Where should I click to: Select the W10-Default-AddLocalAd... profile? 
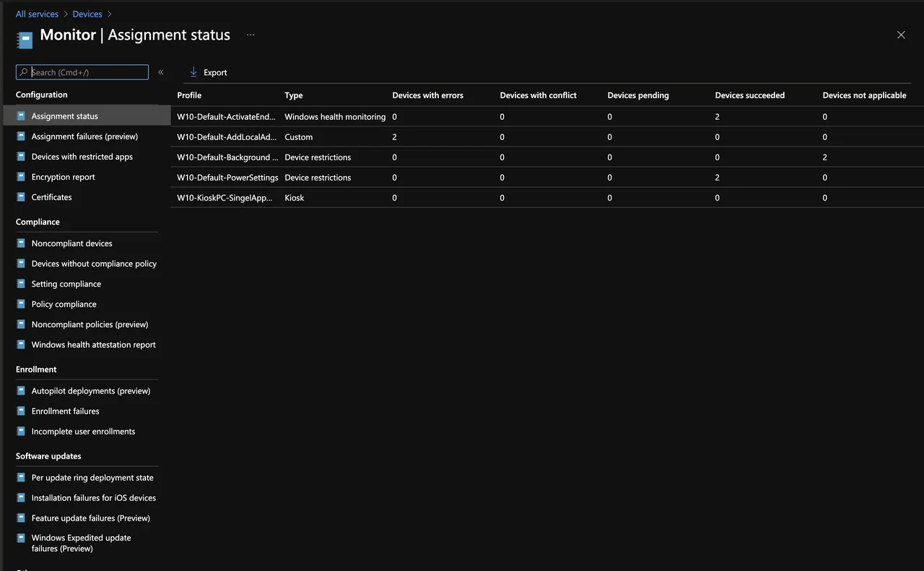pyautogui.click(x=227, y=136)
